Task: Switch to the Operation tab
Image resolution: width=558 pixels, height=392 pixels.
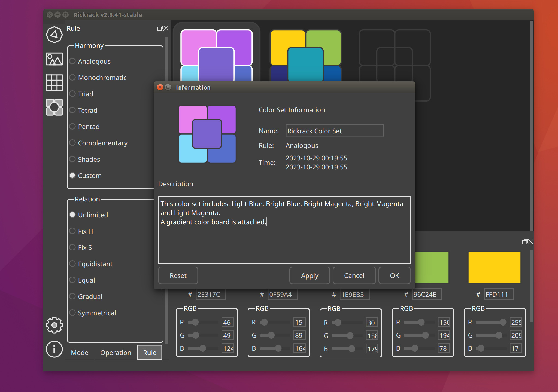Action: (116, 352)
